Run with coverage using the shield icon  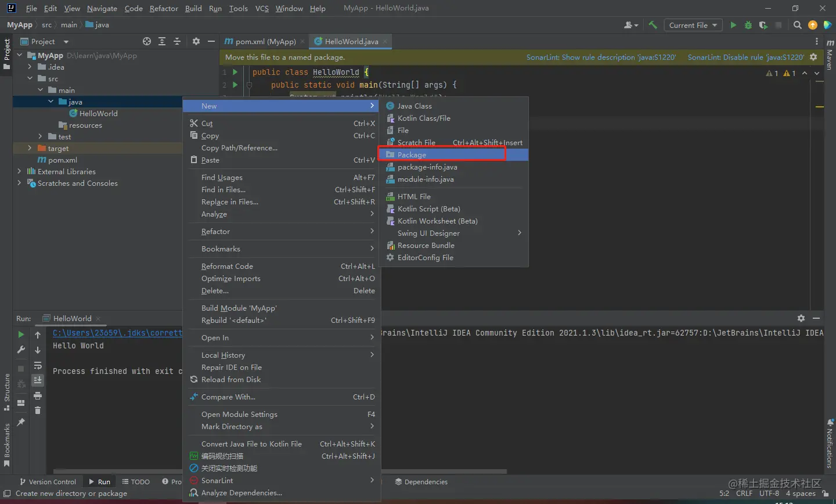pyautogui.click(x=763, y=25)
